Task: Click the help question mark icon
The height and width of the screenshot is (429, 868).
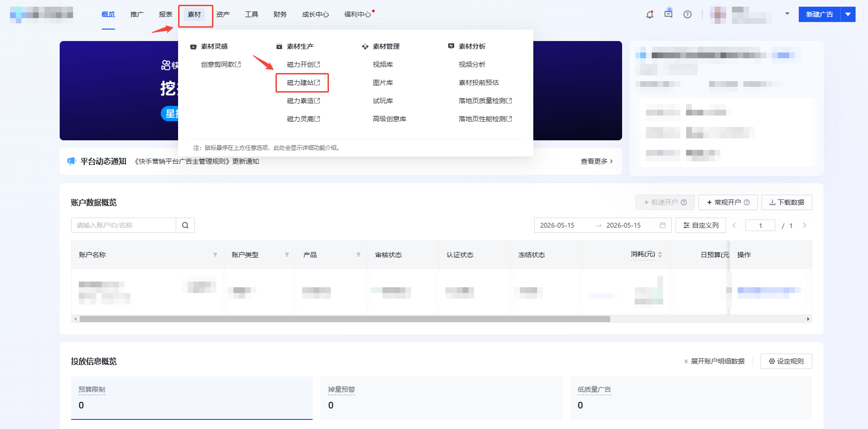Action: (x=688, y=14)
